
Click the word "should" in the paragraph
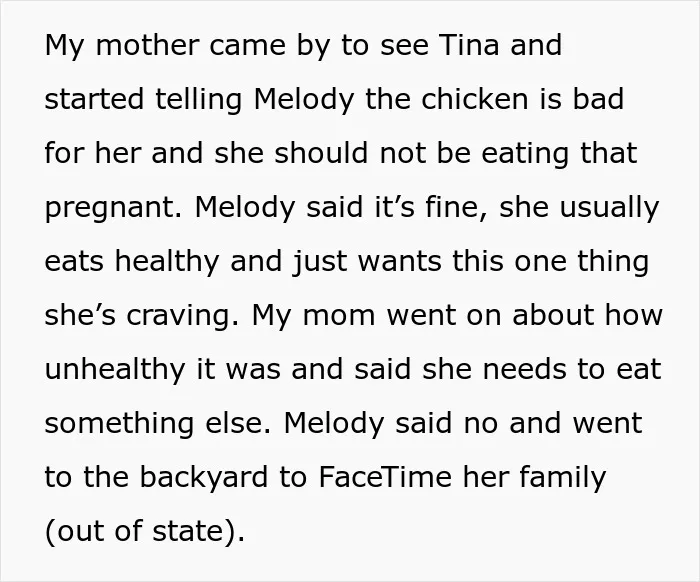[x=321, y=153]
